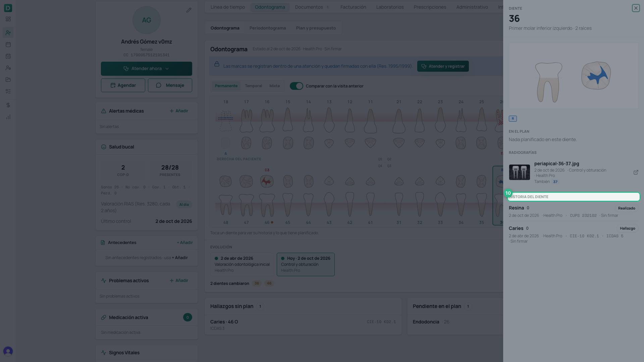Click the edit pencil on patient card
The width and height of the screenshot is (644, 362).
[189, 10]
